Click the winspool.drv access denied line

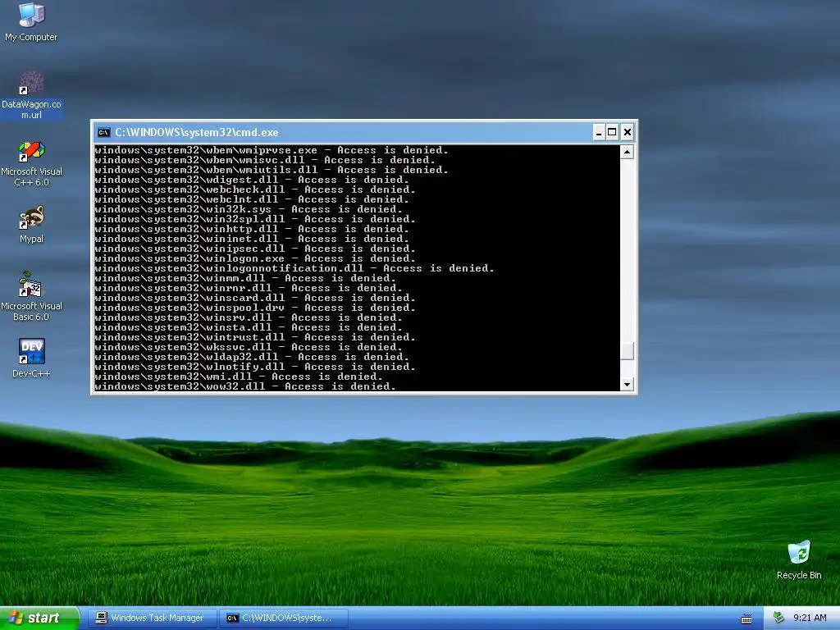[255, 308]
